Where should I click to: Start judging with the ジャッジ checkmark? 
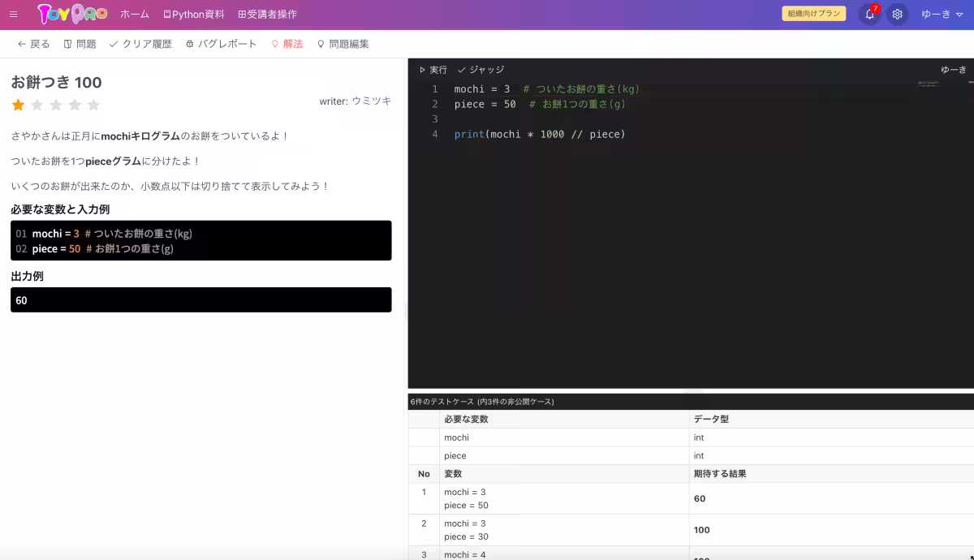(x=481, y=69)
